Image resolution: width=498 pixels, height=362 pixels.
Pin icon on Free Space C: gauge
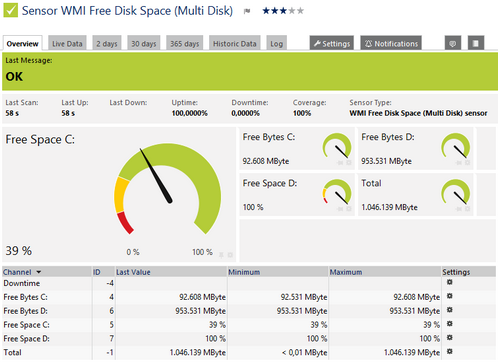221,255
